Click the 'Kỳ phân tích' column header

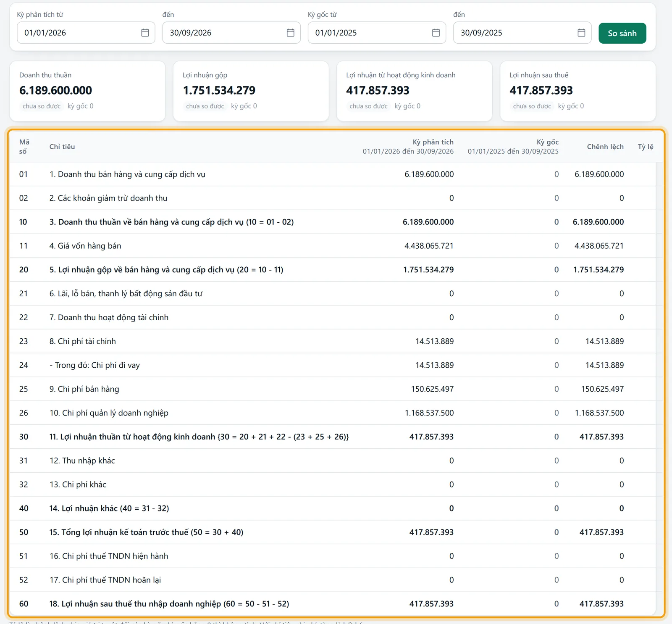coord(408,147)
